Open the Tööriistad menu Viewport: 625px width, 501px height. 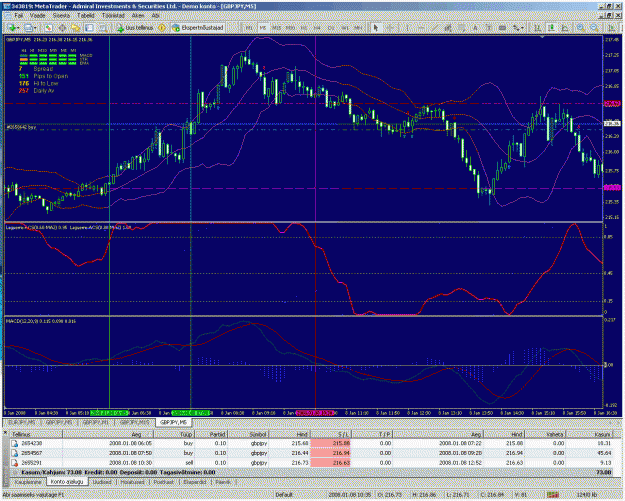[113, 16]
